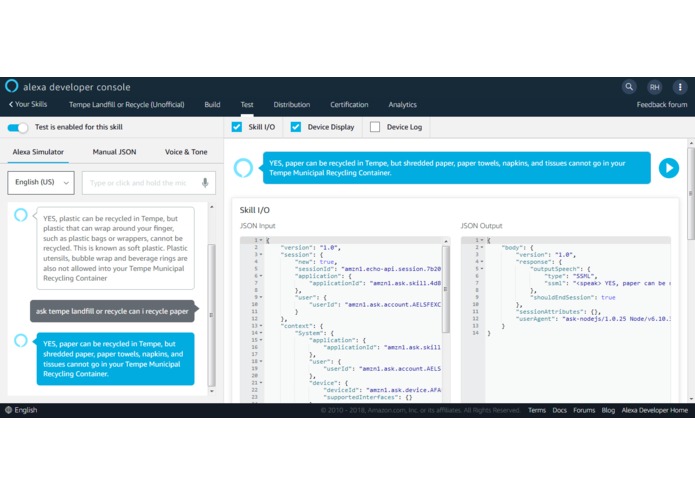Image resolution: width=695 pixels, height=494 pixels.
Task: Click the userAgent line in JSON Output
Action: (x=593, y=319)
